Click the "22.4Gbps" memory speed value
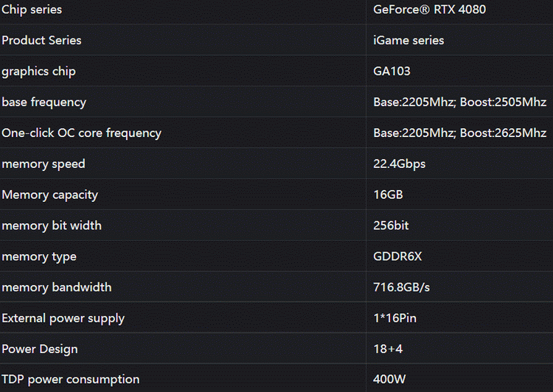Image resolution: width=553 pixels, height=392 pixels. click(399, 164)
